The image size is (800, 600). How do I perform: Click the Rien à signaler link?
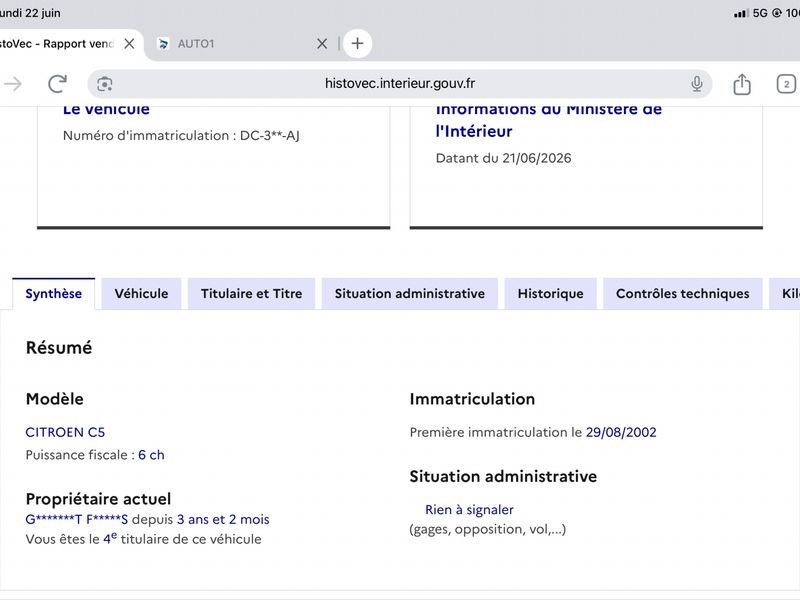tap(469, 510)
